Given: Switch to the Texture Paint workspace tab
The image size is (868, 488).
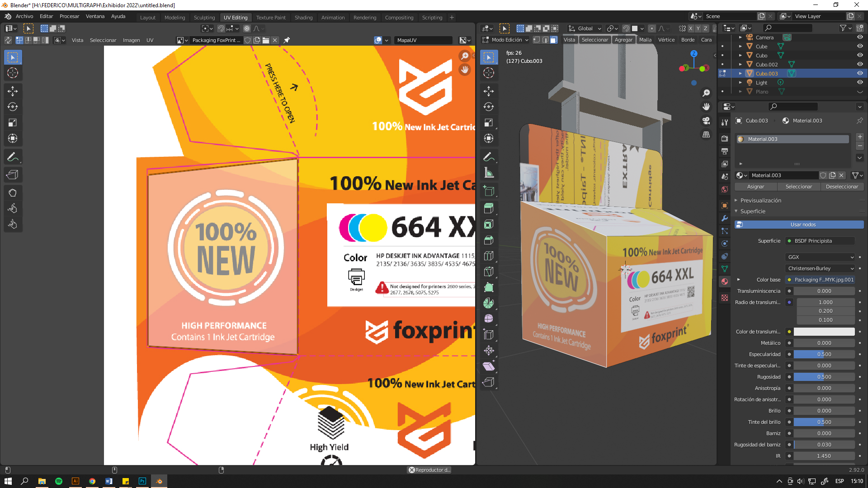Looking at the screenshot, I should 271,18.
